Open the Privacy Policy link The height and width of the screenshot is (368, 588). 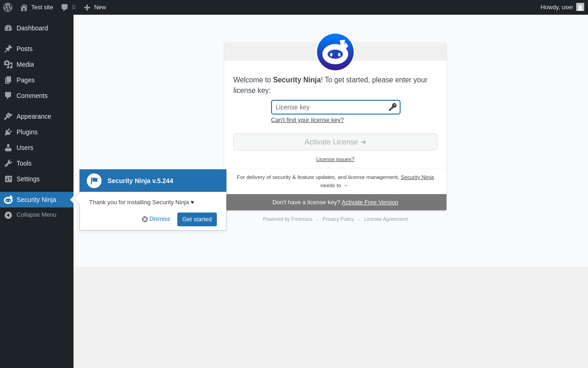coord(338,219)
